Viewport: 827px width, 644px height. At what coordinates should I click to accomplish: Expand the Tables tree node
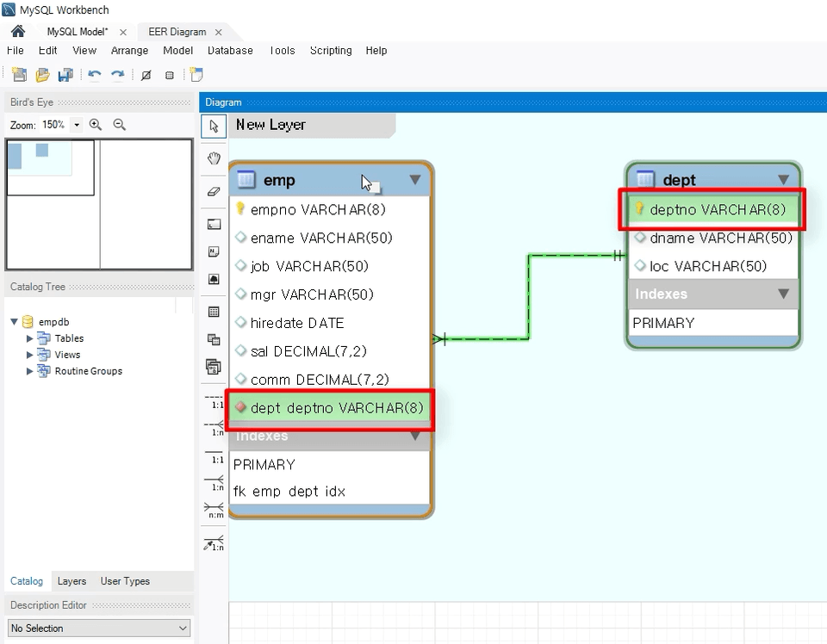pos(29,338)
